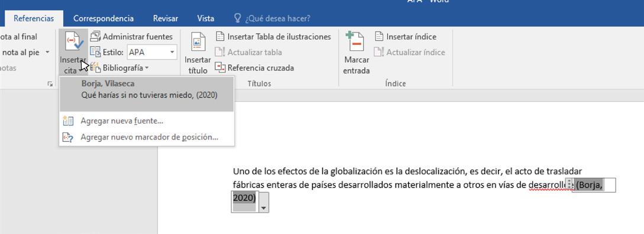Click the ¿Qué desea hacer? search box
Viewport: 644px width, 234px height.
tap(277, 18)
